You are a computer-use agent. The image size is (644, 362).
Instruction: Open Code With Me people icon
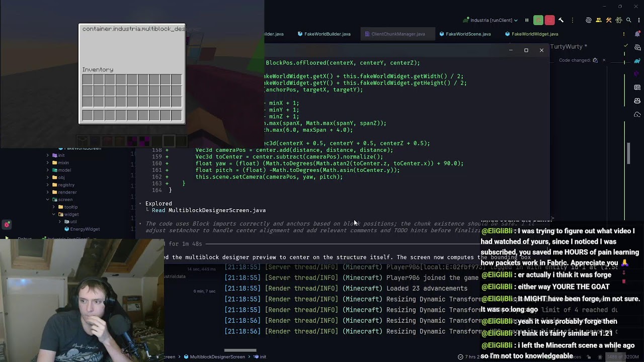tap(599, 20)
